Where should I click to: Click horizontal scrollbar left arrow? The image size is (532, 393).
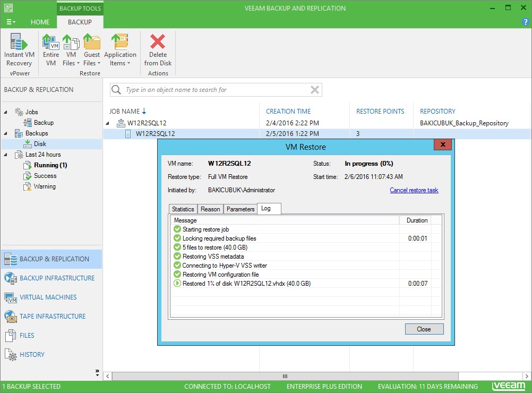point(108,376)
